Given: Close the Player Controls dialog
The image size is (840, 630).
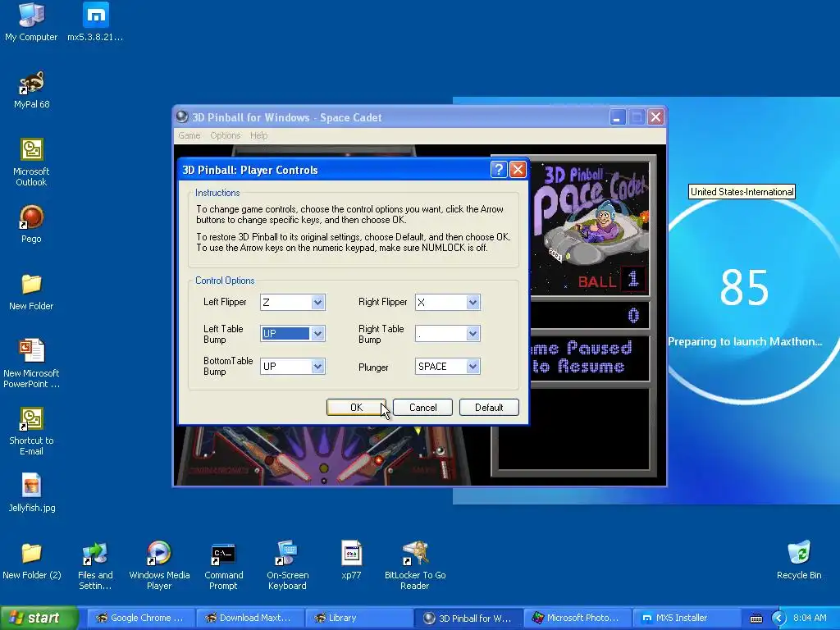Looking at the screenshot, I should pos(518,170).
